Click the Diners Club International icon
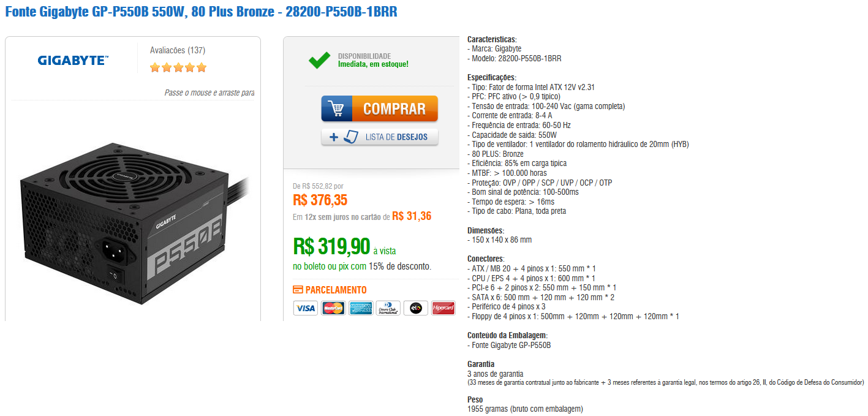The image size is (868, 416). click(x=388, y=308)
